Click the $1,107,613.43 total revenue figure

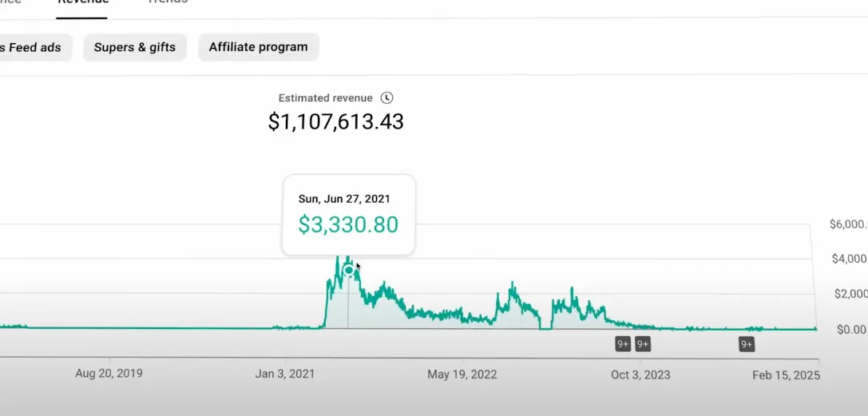pos(335,122)
